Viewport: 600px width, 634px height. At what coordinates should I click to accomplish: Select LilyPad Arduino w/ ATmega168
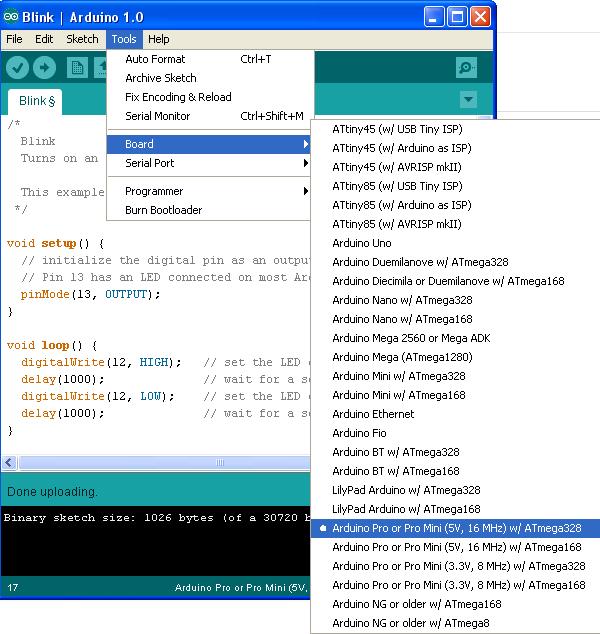tap(456, 509)
